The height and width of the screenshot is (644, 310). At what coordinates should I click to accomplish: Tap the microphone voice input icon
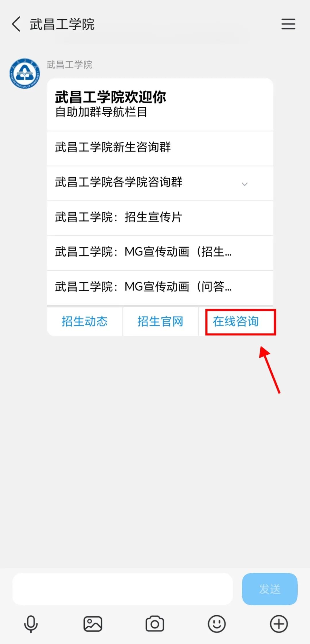31,624
